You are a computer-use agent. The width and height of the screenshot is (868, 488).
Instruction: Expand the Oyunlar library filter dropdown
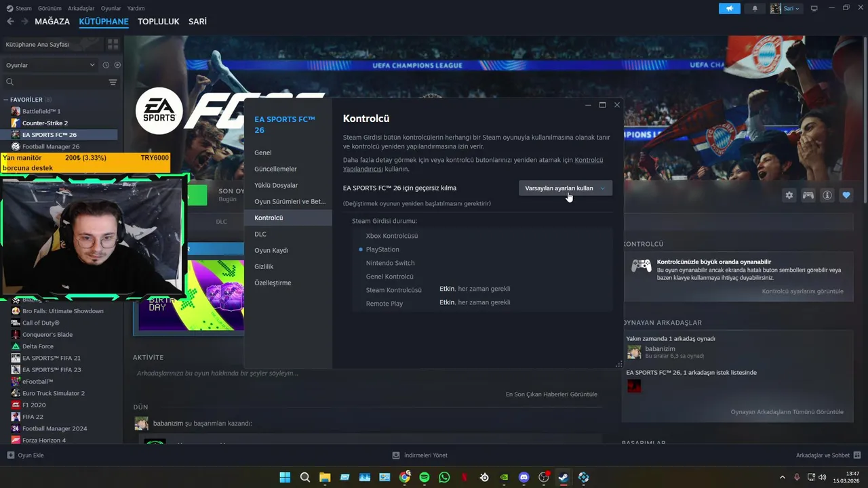(x=51, y=65)
